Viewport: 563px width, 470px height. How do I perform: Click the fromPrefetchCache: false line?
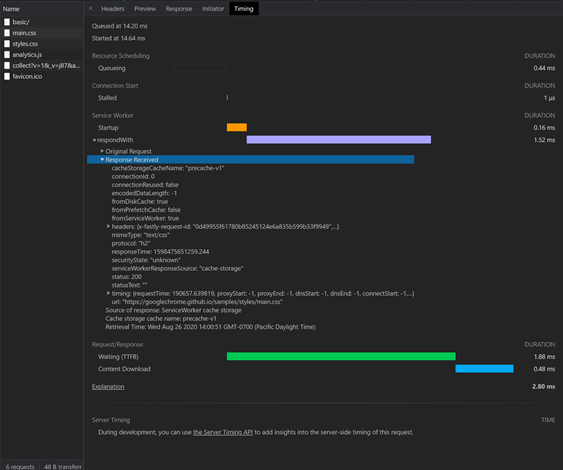[146, 210]
